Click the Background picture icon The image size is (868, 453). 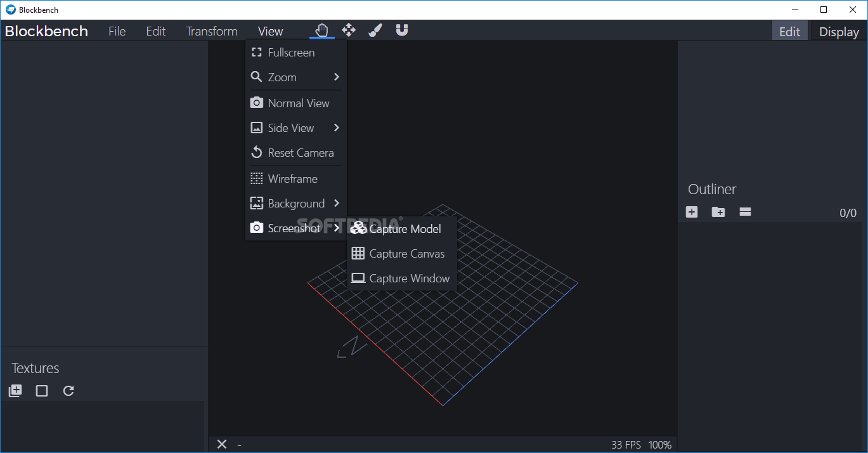(x=256, y=203)
